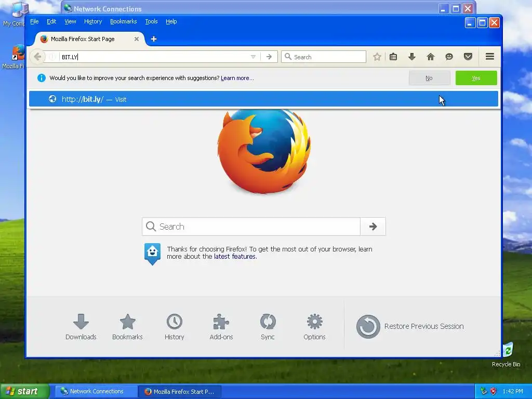Click Restore Previous Session
The width and height of the screenshot is (532, 399).
click(x=410, y=326)
